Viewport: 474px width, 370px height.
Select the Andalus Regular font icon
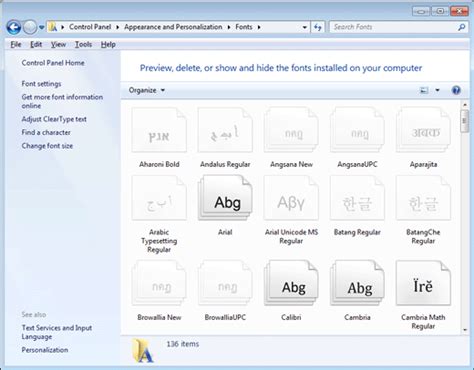(x=225, y=130)
